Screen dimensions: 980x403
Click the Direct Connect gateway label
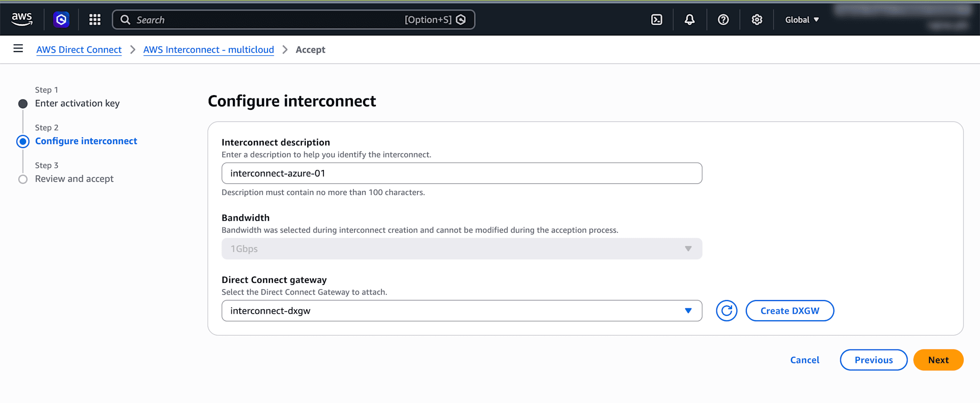coord(274,280)
